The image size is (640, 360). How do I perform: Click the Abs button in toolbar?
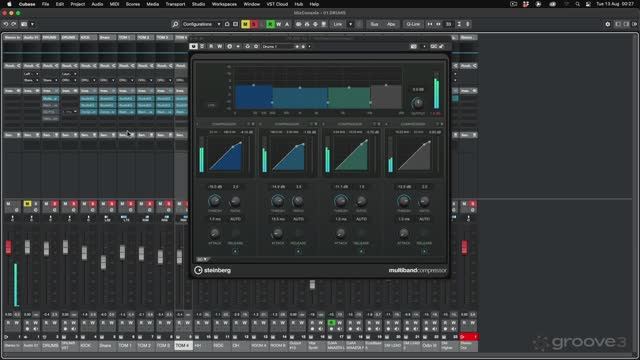(391, 24)
